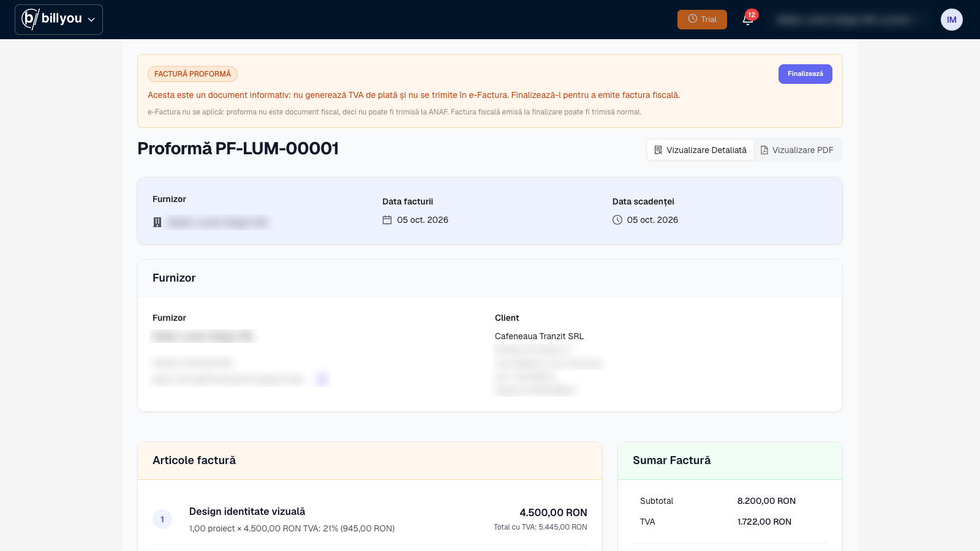This screenshot has height=551, width=980.
Task: Open the billyou workspace dropdown
Action: (x=59, y=20)
